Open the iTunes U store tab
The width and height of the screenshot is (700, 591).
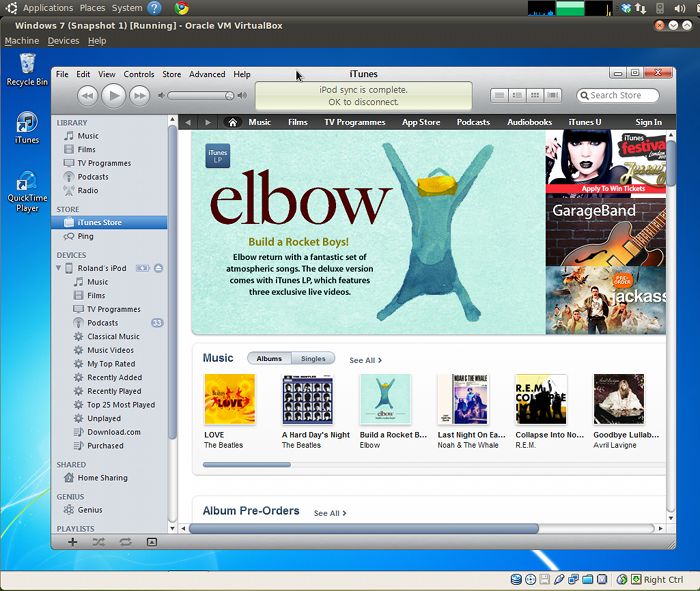pyautogui.click(x=585, y=122)
